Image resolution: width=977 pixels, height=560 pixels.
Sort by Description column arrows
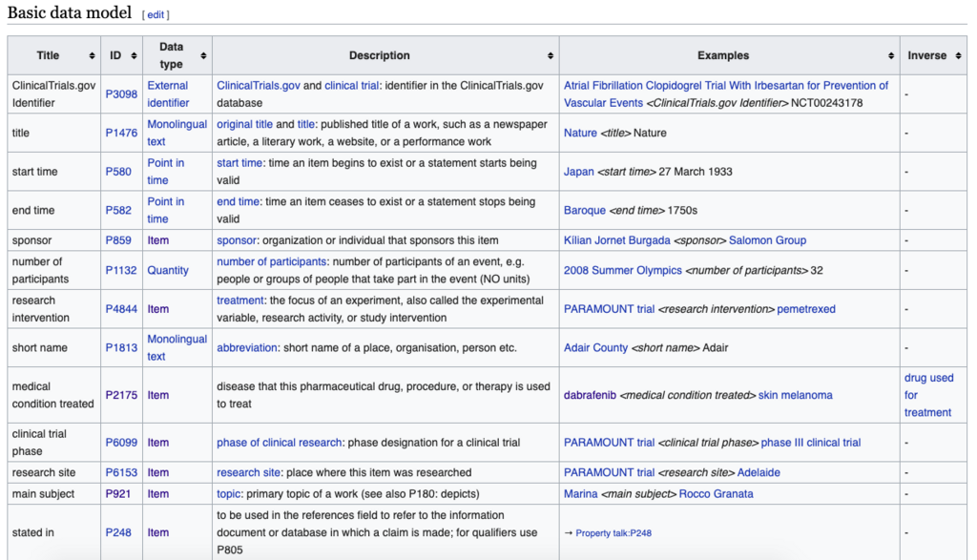(x=551, y=55)
